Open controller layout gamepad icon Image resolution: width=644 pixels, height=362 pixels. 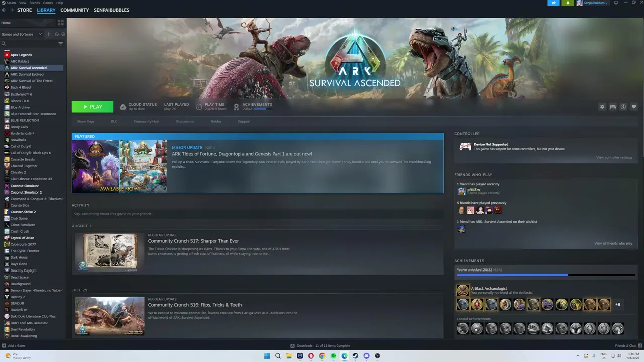point(613,107)
